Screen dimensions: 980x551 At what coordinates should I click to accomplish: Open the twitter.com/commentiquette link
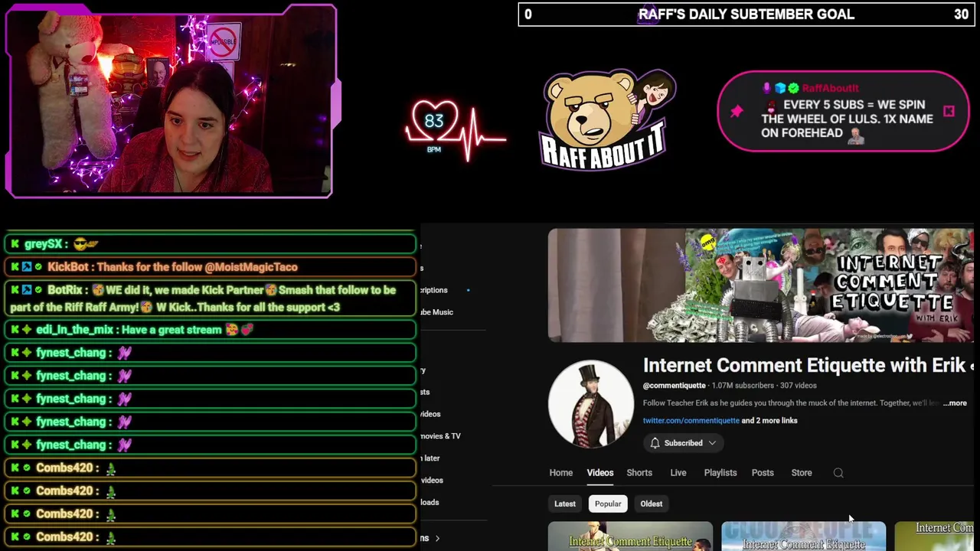tap(691, 420)
